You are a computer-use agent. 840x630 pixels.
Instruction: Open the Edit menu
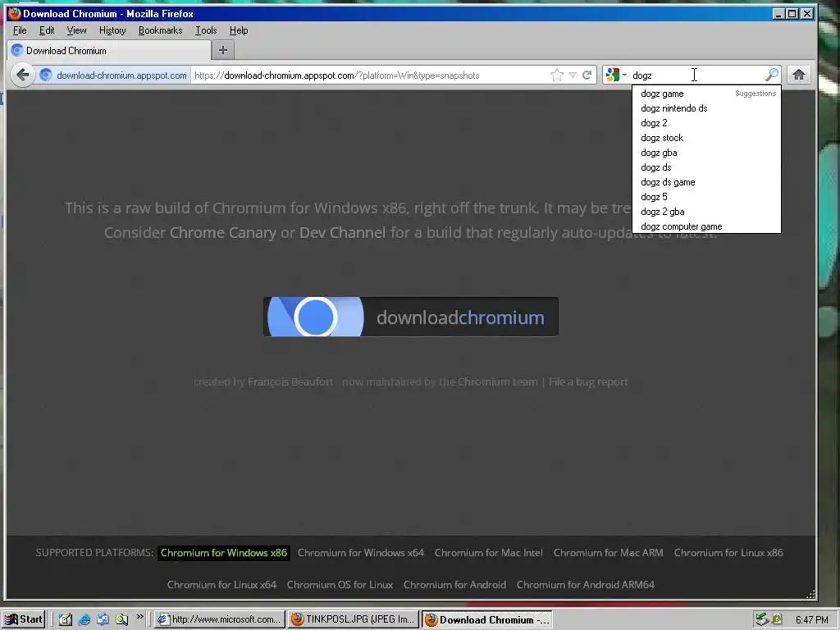tap(47, 30)
